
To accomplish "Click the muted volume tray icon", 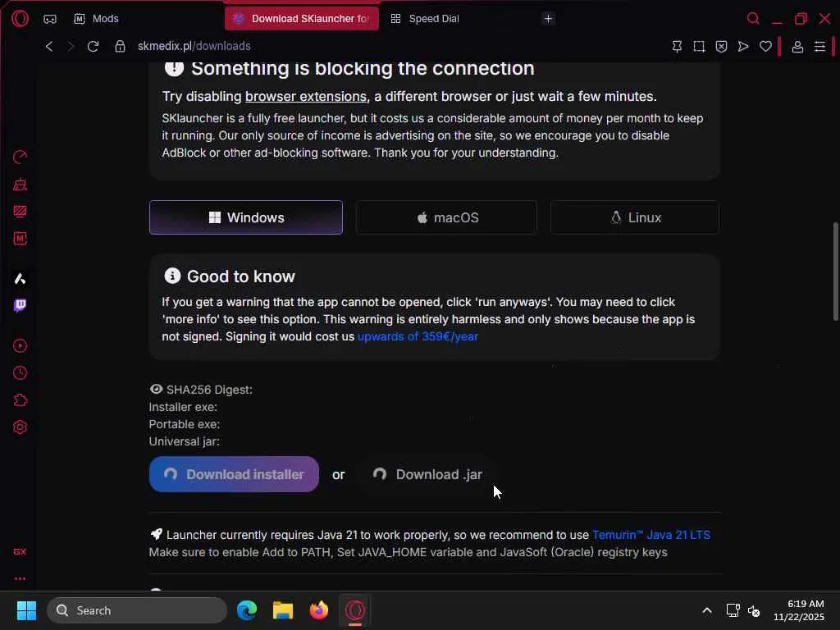I will 754,610.
